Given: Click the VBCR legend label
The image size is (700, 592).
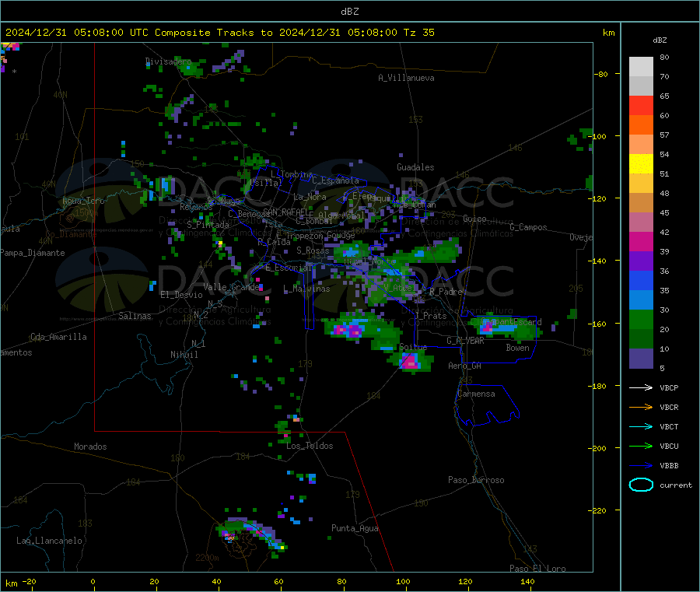Looking at the screenshot, I should coord(669,407).
